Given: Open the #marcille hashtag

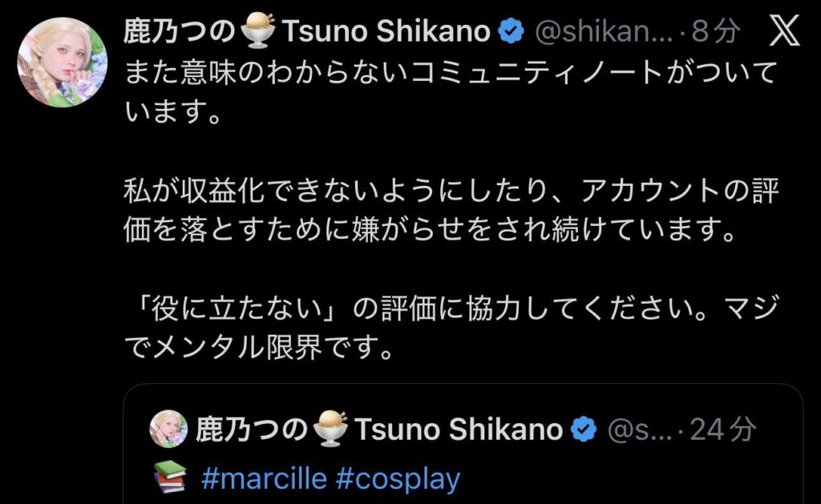Looking at the screenshot, I should (264, 479).
